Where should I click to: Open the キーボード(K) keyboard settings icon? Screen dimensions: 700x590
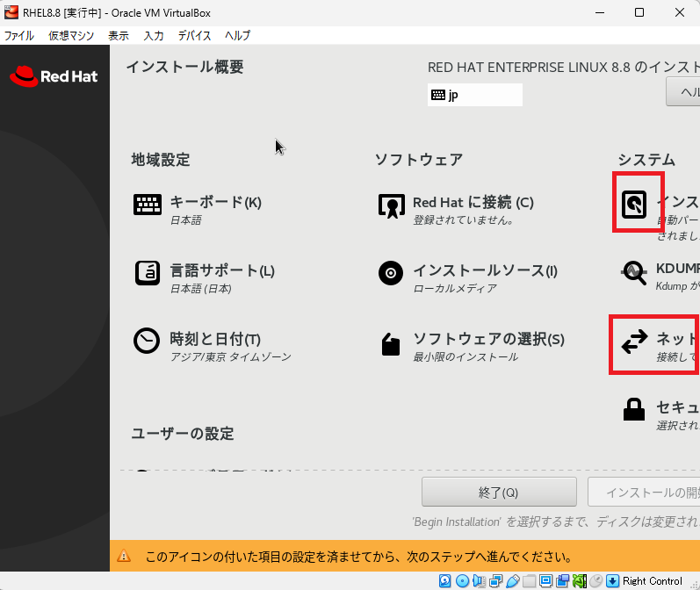[x=148, y=205]
